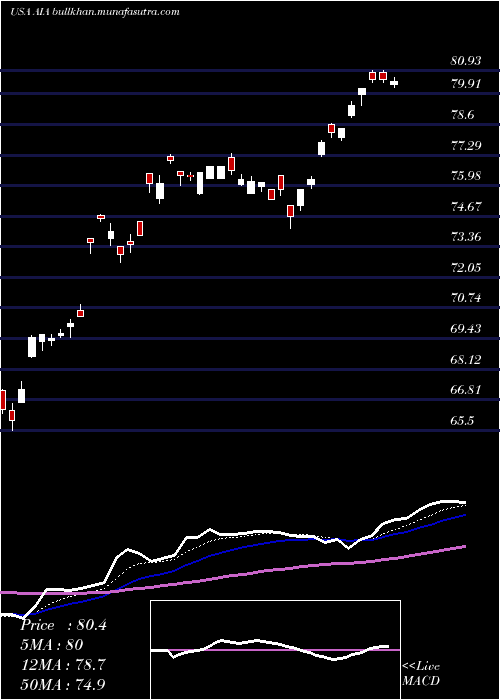Click the 12MA : 78.7 readout
Screen dimensions: 500x700
(62, 665)
